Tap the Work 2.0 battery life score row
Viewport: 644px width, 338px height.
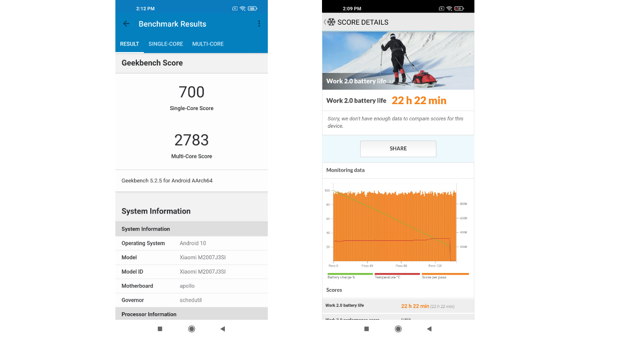[x=398, y=306]
